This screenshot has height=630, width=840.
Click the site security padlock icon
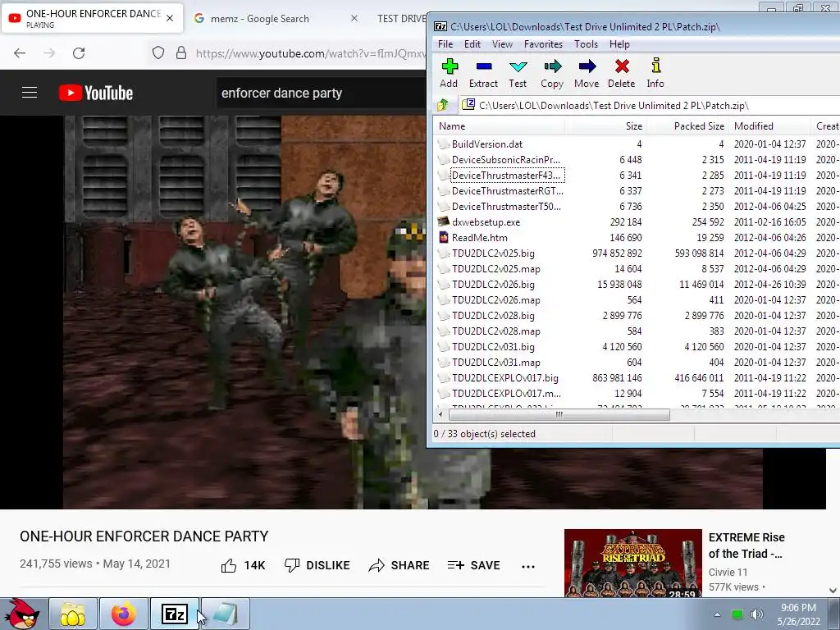coord(181,52)
